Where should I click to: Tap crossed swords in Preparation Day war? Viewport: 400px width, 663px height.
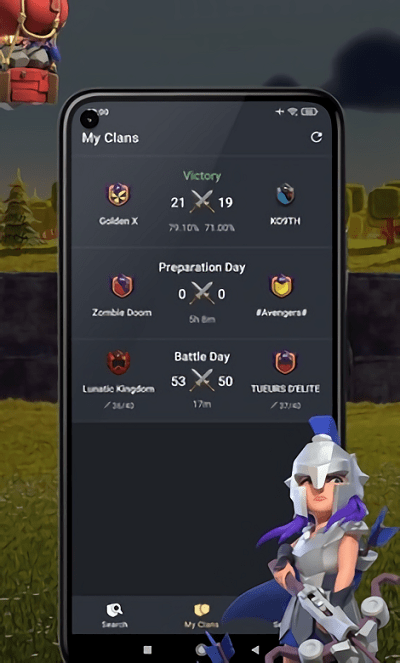click(x=202, y=293)
